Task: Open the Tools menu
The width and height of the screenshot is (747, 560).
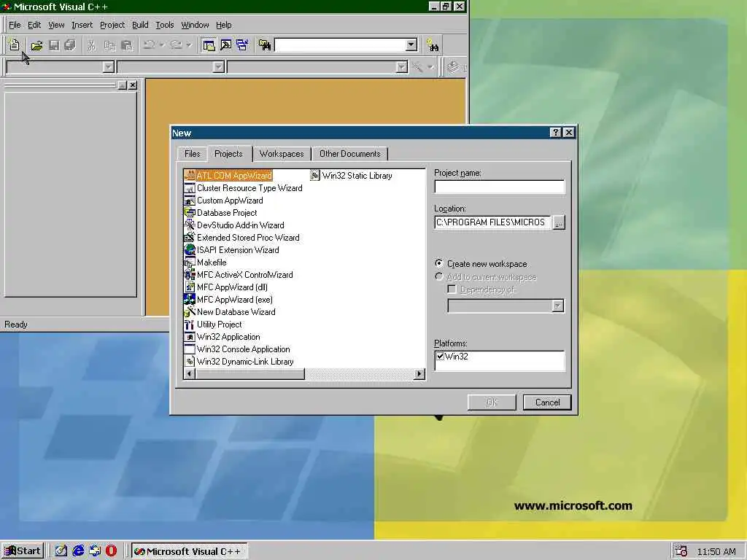Action: tap(165, 25)
